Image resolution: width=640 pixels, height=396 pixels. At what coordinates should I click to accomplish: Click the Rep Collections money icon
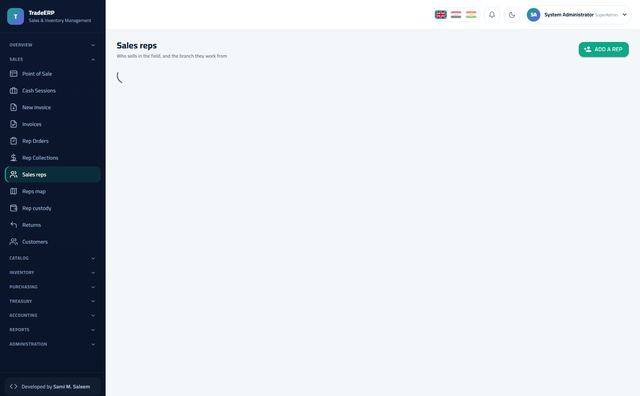coord(13,158)
